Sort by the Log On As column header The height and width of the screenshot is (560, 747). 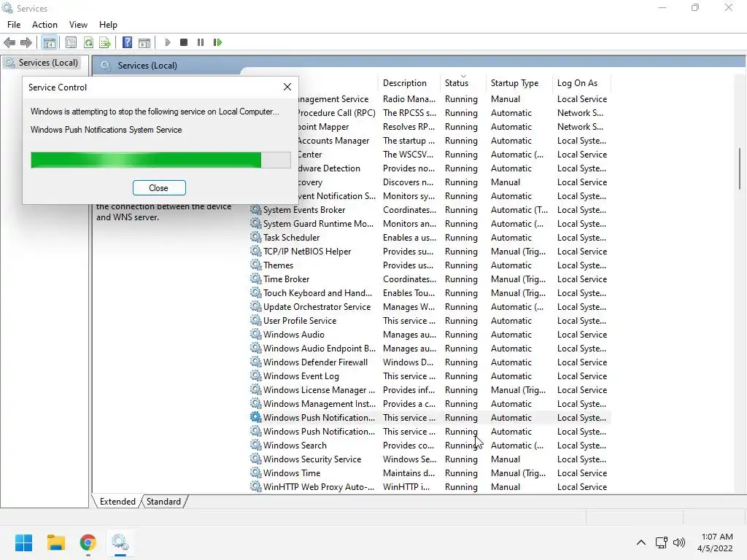click(581, 83)
